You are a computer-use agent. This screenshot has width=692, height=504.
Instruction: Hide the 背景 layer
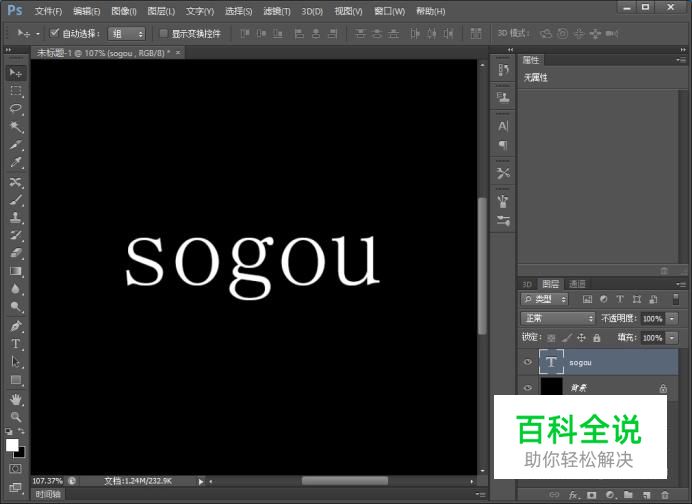(x=527, y=387)
